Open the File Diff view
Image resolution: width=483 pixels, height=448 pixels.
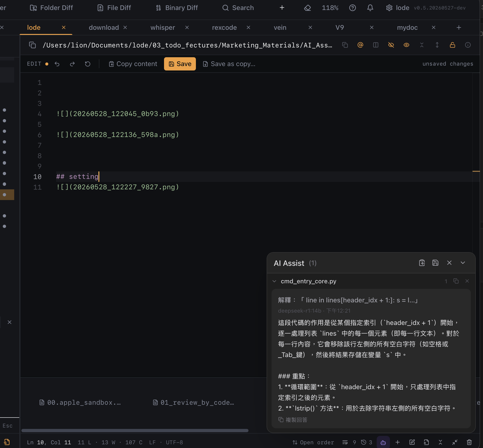point(114,8)
